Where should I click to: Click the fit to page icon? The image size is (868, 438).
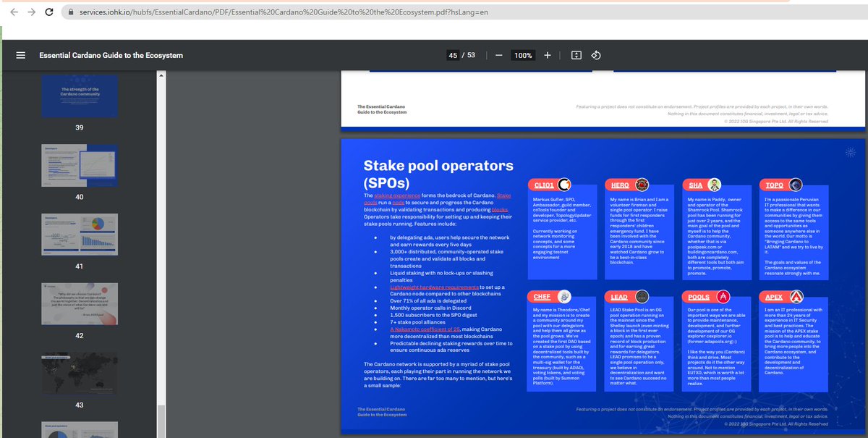tap(576, 55)
